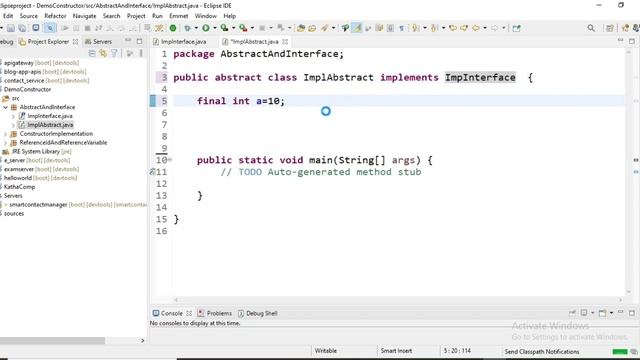The image size is (640, 360).
Task: Collapse All in Project Explorer
Action: [x=92, y=53]
